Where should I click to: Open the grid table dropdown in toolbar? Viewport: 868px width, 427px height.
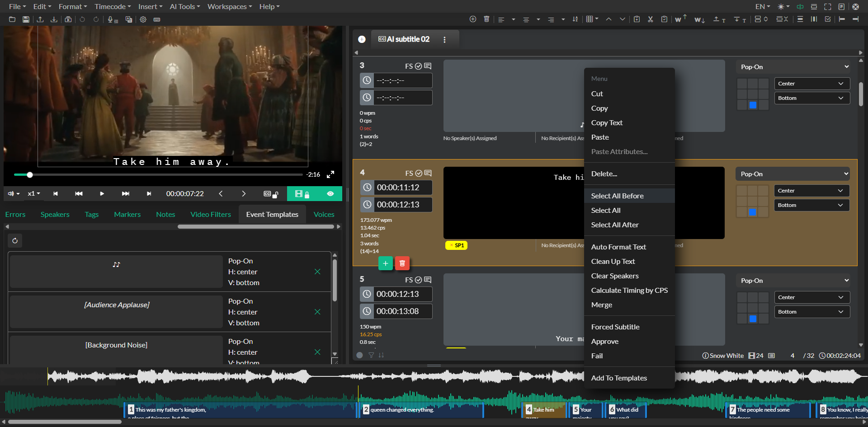592,19
